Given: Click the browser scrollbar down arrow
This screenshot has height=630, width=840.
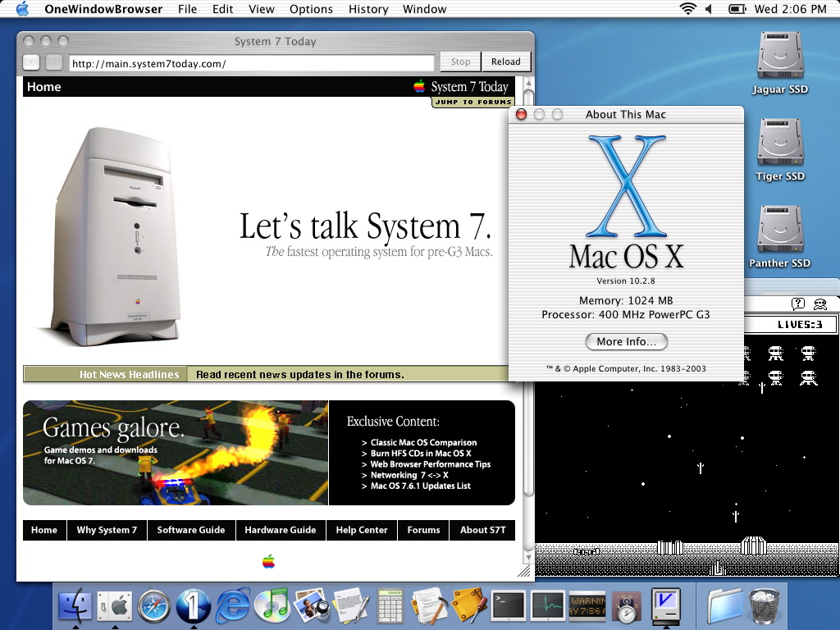Looking at the screenshot, I should [528, 557].
